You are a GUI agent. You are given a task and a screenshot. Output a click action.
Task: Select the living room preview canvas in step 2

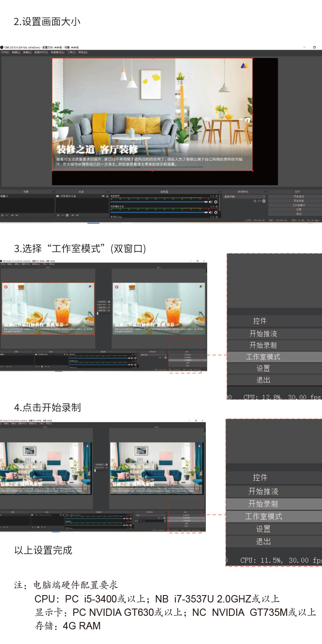[152, 115]
